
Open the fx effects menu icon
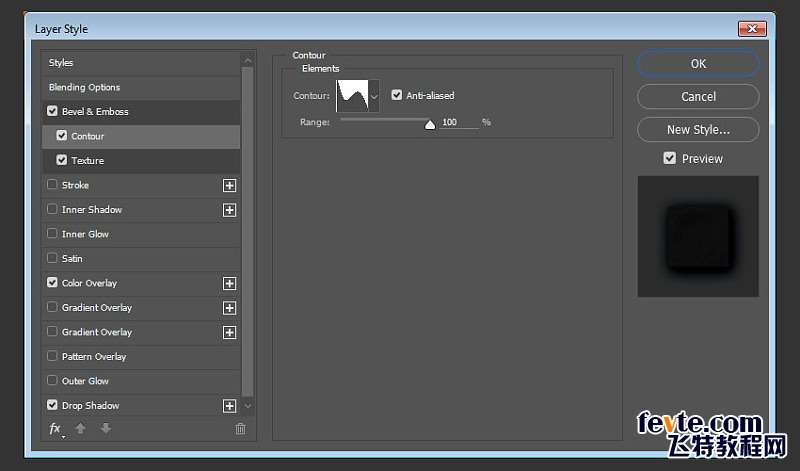pyautogui.click(x=56, y=429)
